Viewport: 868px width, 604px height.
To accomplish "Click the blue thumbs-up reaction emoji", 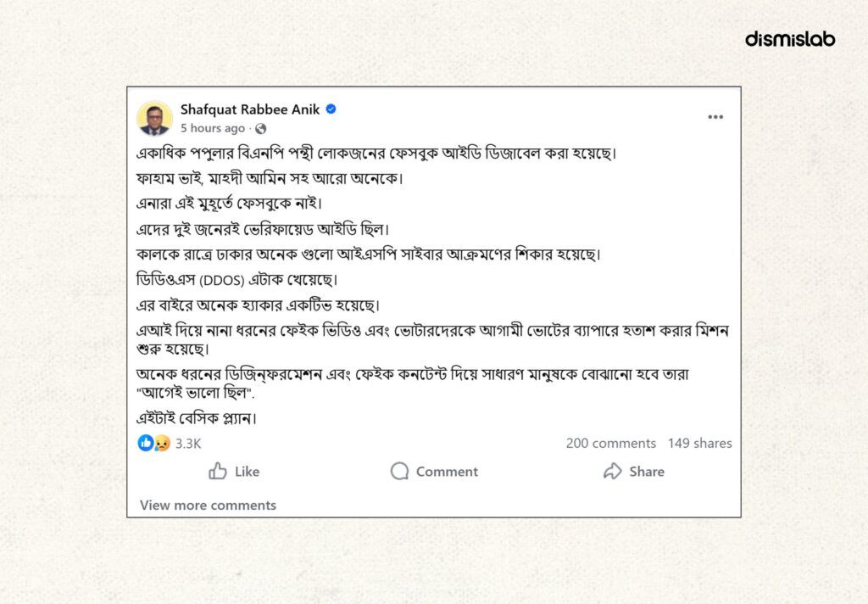I will [x=146, y=443].
